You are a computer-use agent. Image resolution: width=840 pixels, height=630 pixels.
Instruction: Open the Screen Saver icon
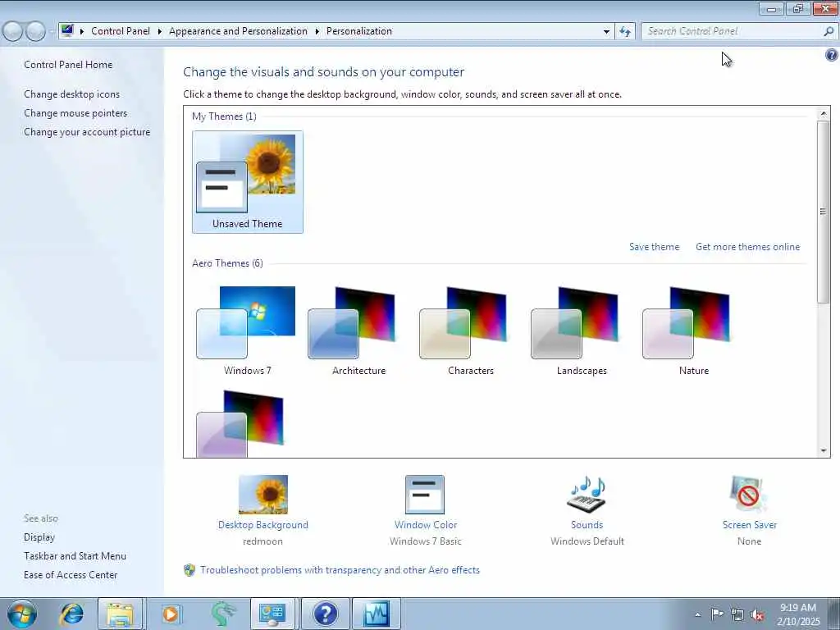tap(748, 495)
